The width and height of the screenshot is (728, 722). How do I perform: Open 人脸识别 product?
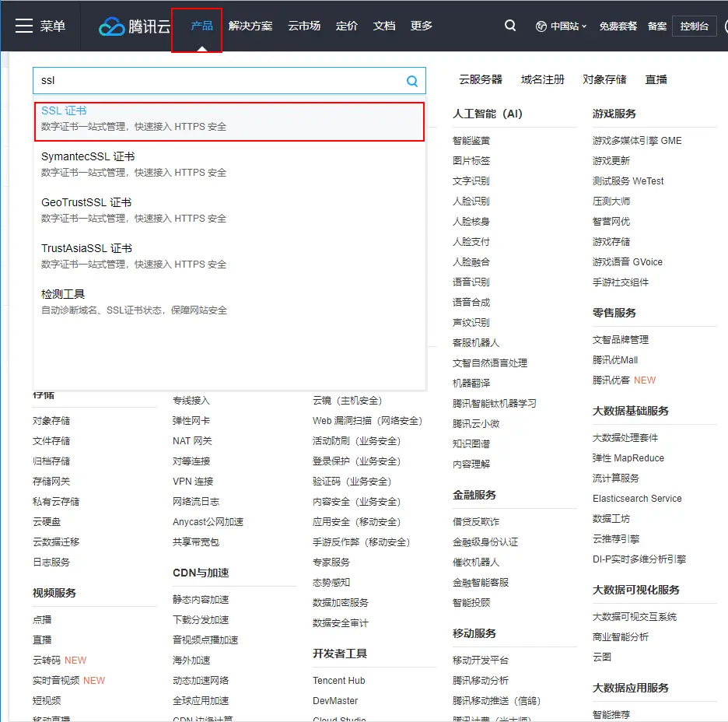[471, 202]
